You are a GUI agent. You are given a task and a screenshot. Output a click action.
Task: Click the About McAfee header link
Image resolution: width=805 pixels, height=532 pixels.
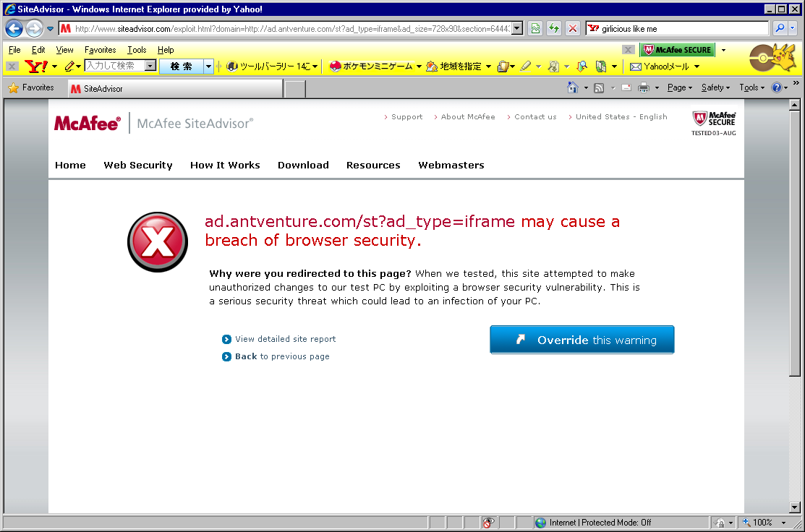coord(468,117)
